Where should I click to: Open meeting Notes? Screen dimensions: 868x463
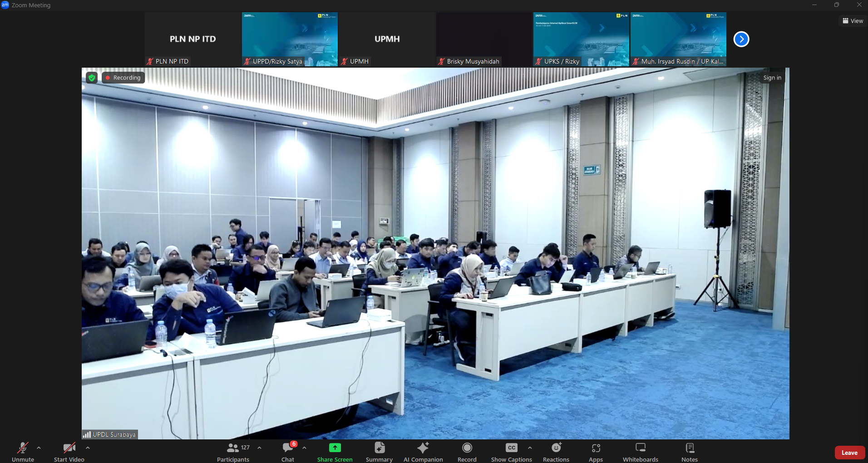[689, 452]
